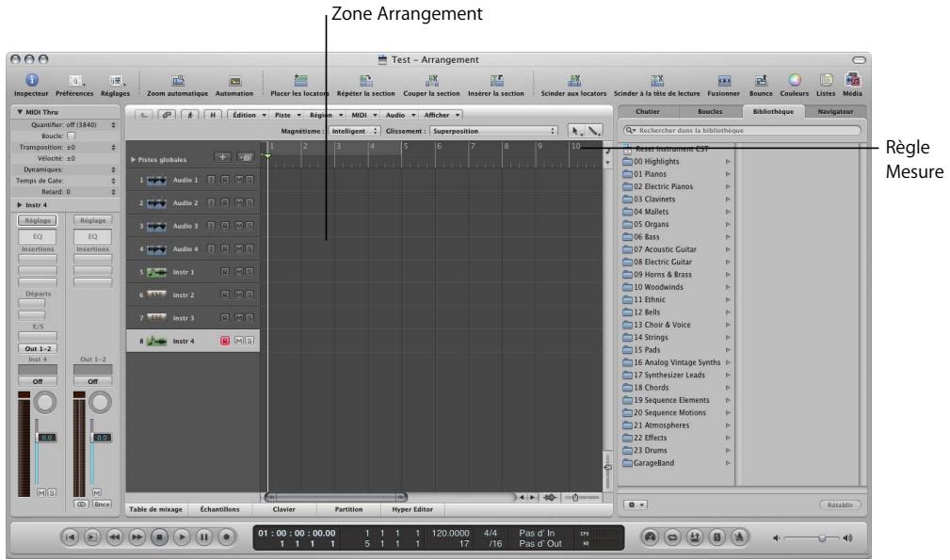Click Placer les locators icon
Screen dimensions: 950x560
coord(300,81)
